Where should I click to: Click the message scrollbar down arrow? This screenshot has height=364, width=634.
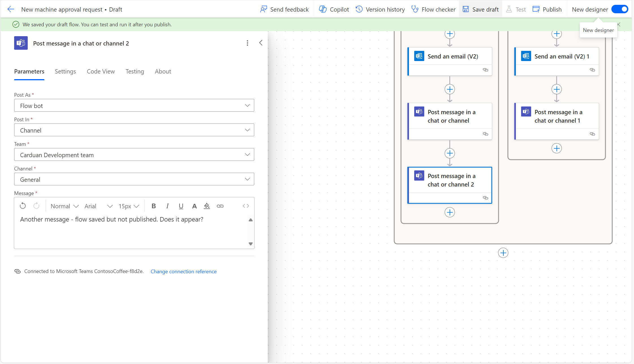(251, 244)
